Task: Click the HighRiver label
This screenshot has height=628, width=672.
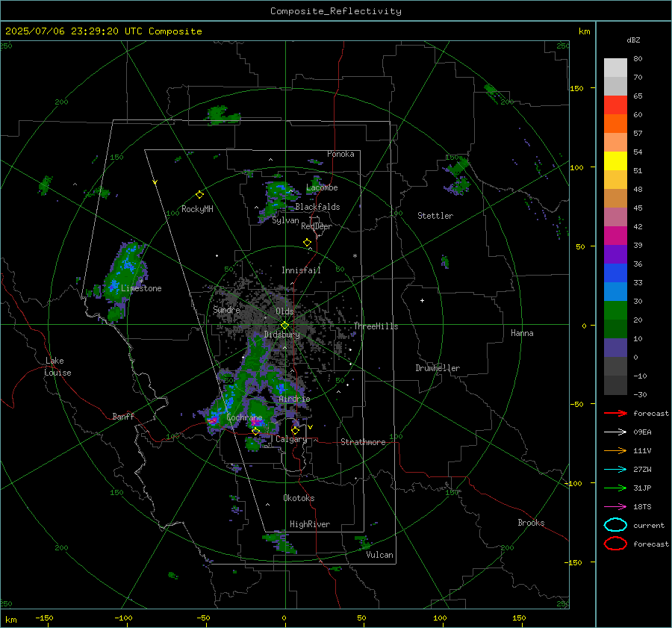Action: click(310, 524)
